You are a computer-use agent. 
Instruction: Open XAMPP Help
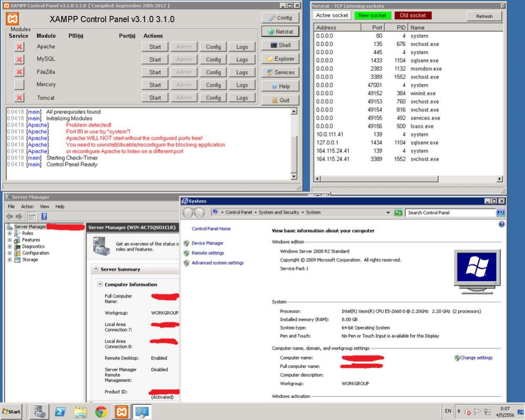(280, 87)
